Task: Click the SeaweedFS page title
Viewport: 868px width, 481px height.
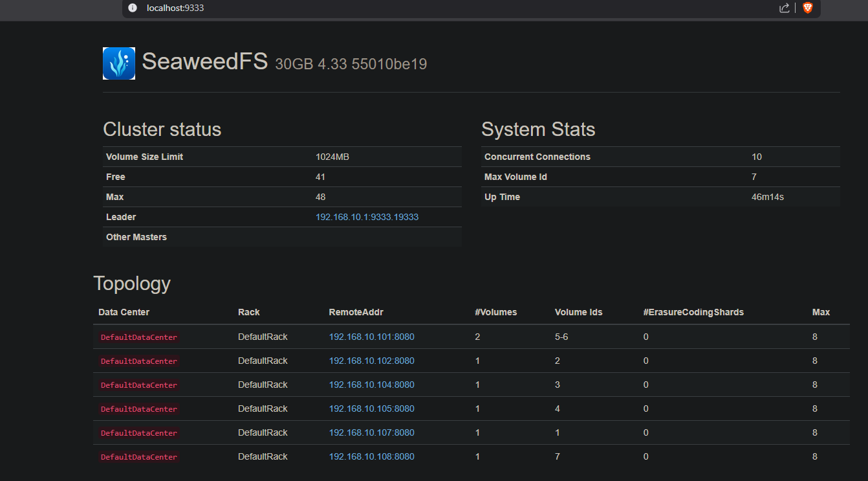Action: (205, 62)
